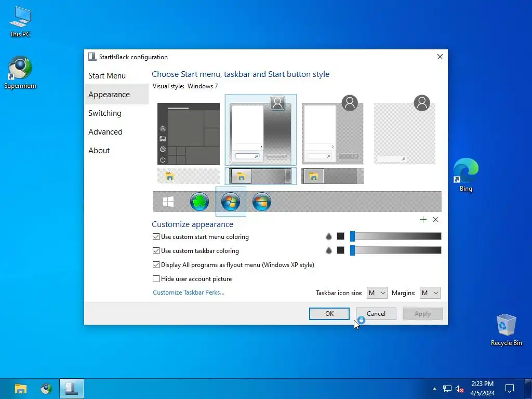Screen dimensions: 532x399
Task: Choose the third semi-transparent start menu style
Action: coord(332,130)
